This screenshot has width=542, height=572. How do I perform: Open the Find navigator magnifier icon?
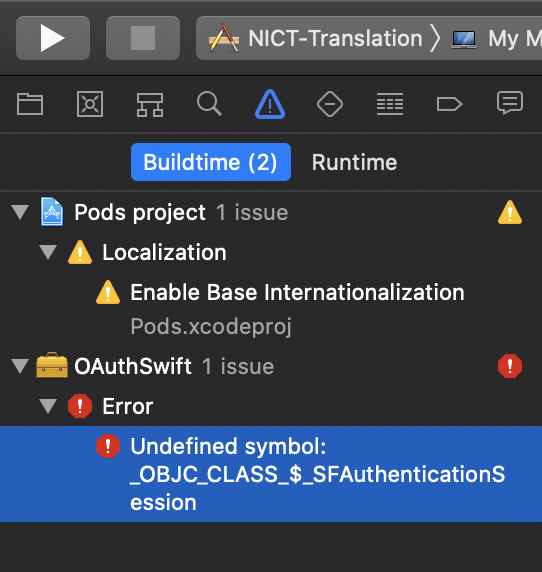[209, 104]
